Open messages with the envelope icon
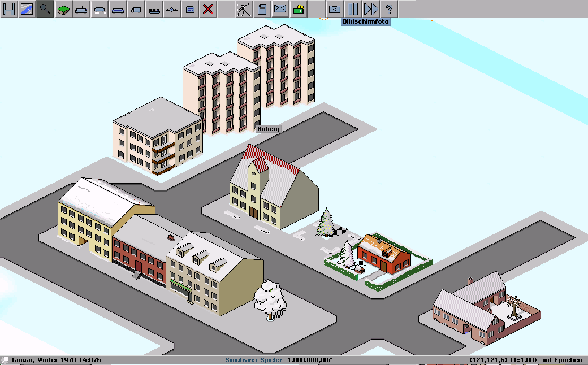 pos(280,9)
